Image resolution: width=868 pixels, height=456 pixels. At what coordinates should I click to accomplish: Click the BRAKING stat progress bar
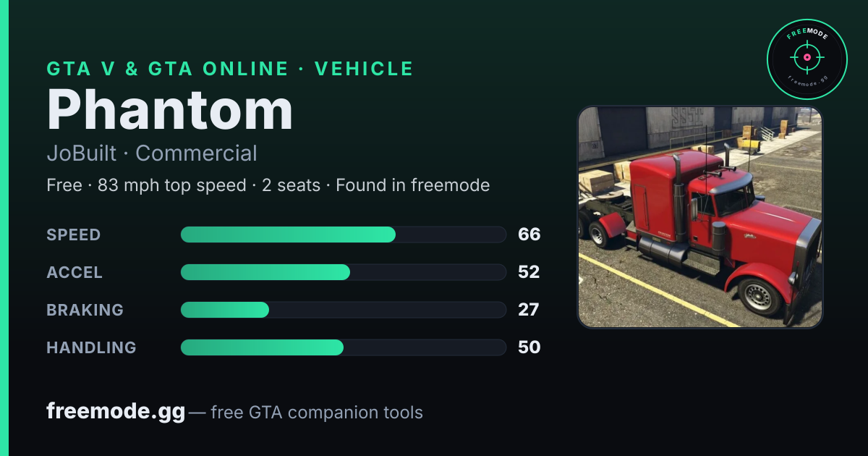click(x=343, y=310)
